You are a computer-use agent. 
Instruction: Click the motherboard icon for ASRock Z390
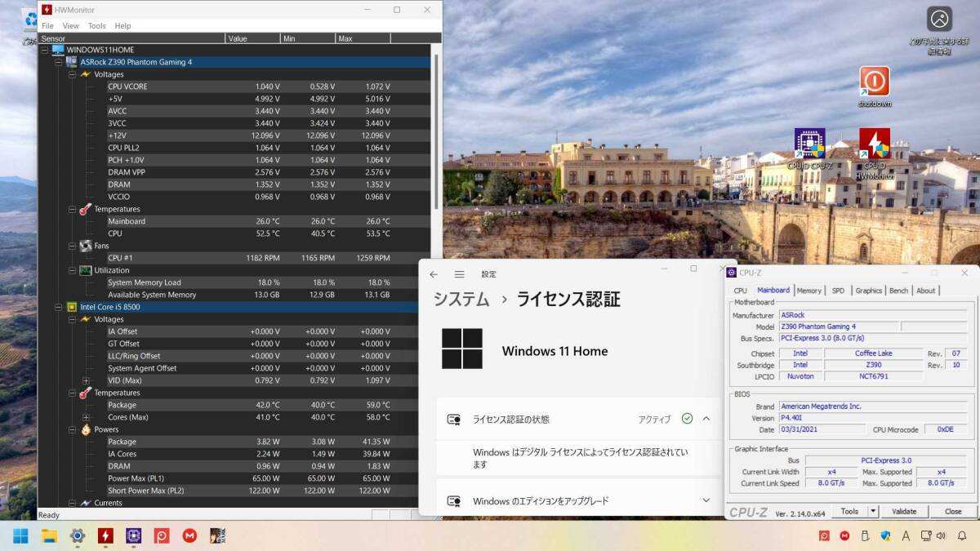tap(71, 62)
